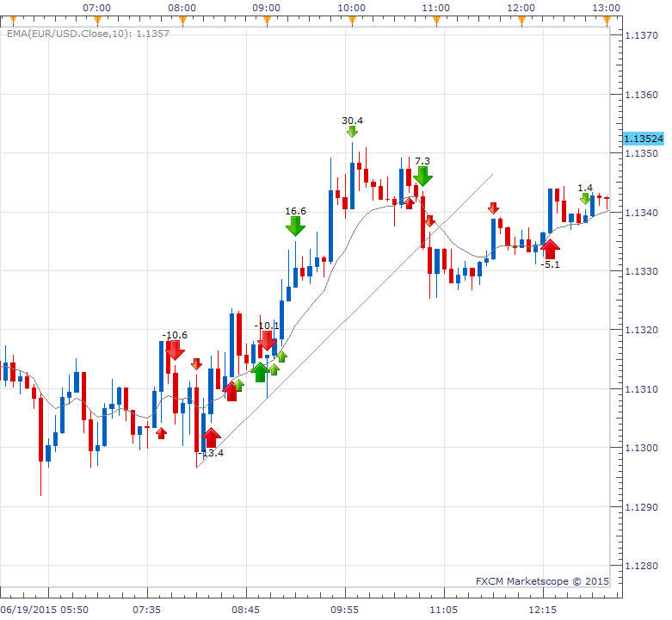Click the 11:05 time axis label
Viewport: 672px width, 620px height.
point(444,610)
